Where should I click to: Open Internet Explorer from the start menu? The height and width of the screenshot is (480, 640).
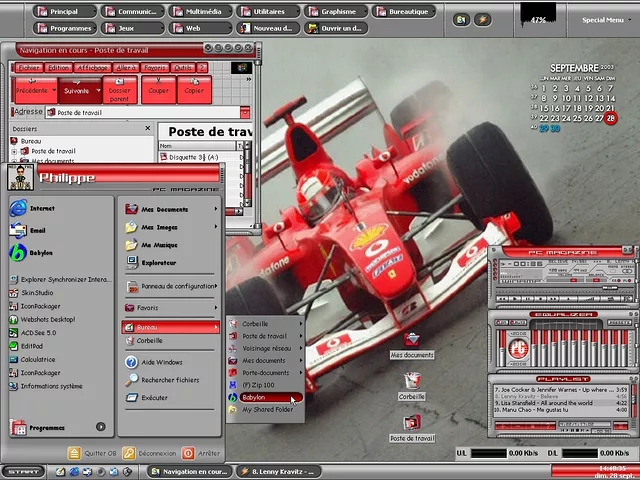[40, 208]
